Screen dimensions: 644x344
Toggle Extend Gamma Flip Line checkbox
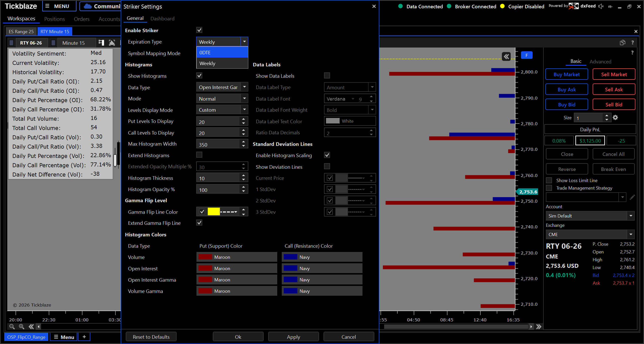click(x=199, y=223)
